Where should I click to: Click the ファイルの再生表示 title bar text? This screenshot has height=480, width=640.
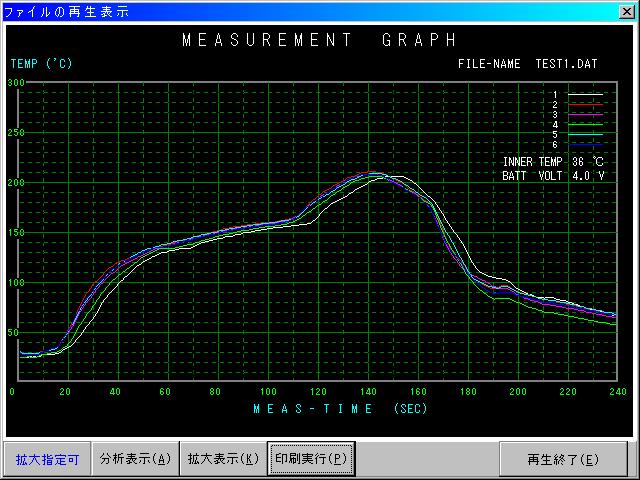click(x=66, y=11)
